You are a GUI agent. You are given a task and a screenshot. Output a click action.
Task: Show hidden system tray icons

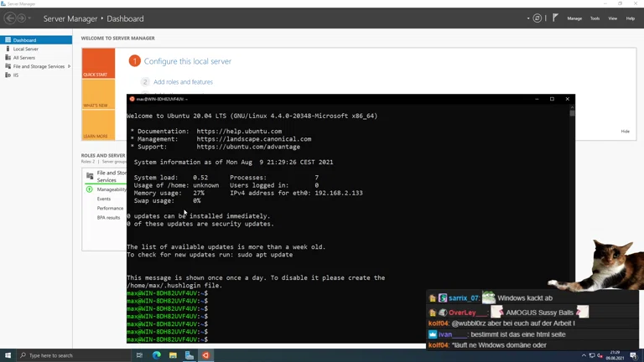click(584, 355)
